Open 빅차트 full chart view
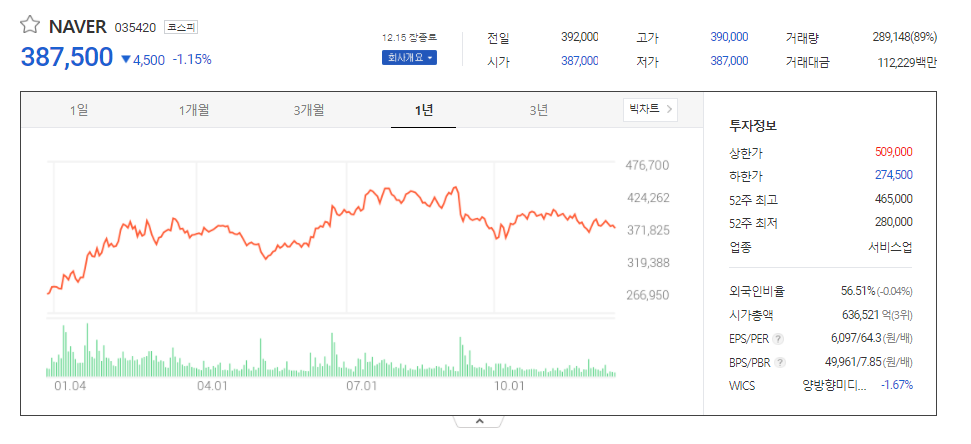This screenshot has height=444, width=971. click(x=650, y=110)
